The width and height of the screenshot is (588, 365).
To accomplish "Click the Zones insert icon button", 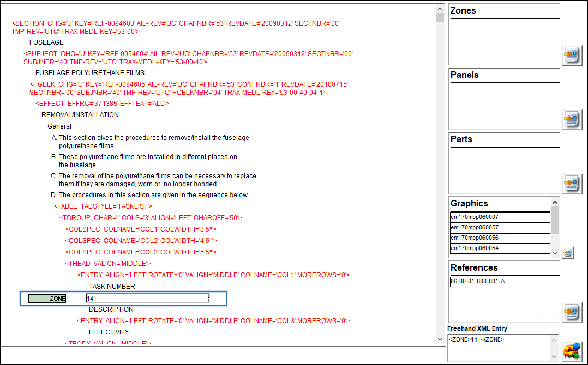I will 572,56.
